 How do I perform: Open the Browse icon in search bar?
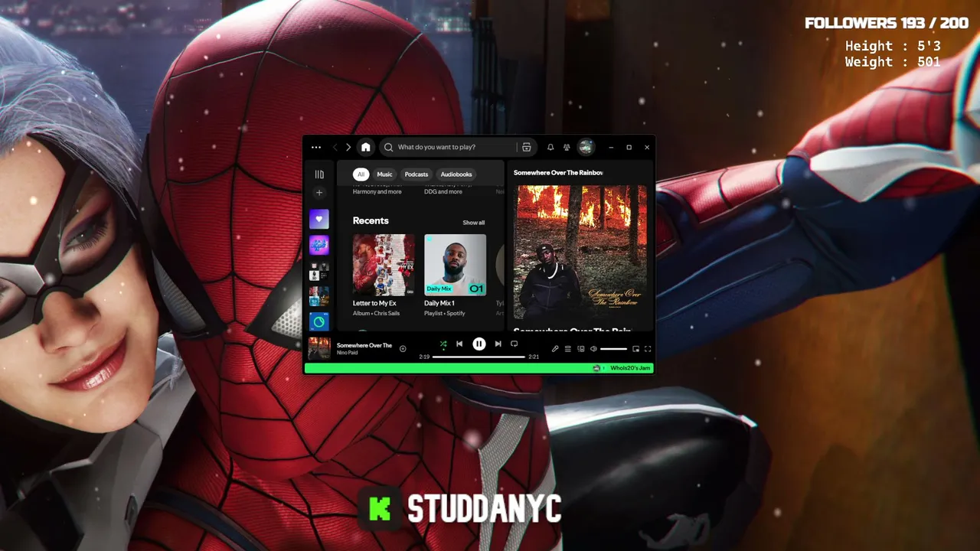[x=527, y=147]
